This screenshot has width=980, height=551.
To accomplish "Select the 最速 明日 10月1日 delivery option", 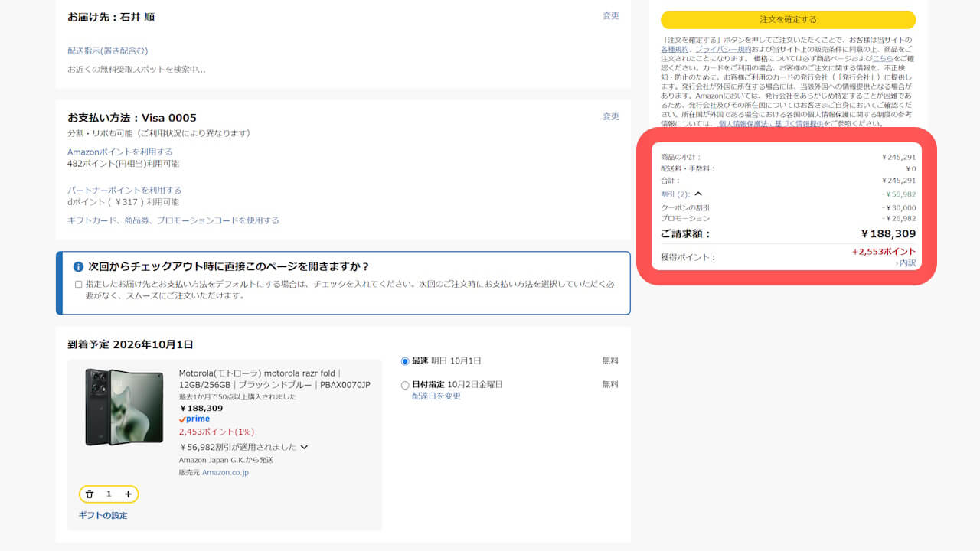I will (405, 361).
